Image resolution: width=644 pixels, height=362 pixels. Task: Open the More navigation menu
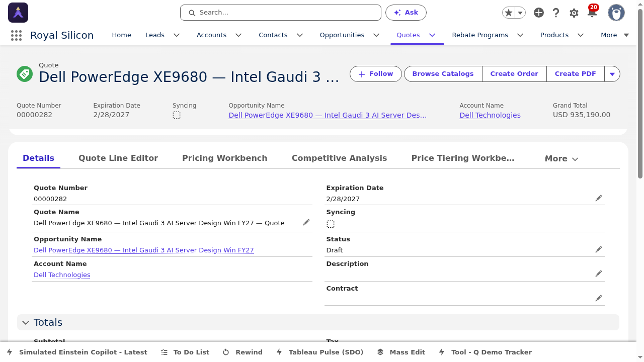coord(615,35)
